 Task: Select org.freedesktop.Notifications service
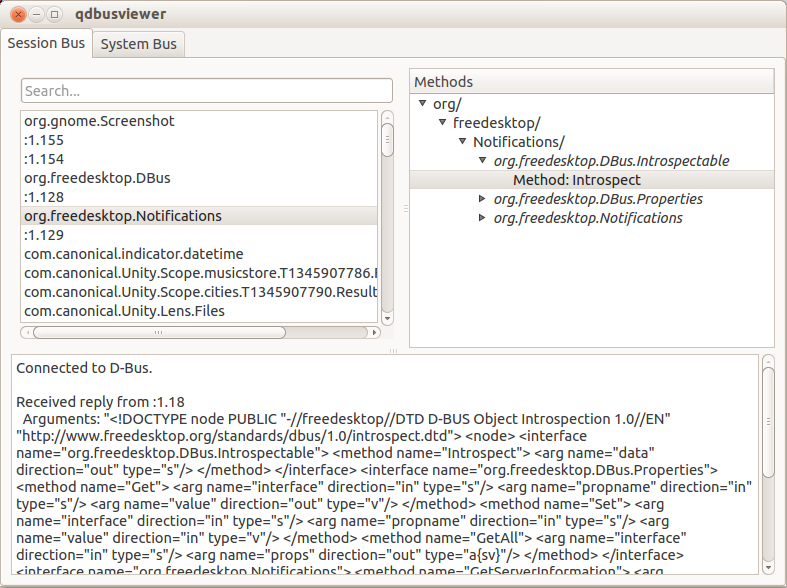pyautogui.click(x=199, y=216)
